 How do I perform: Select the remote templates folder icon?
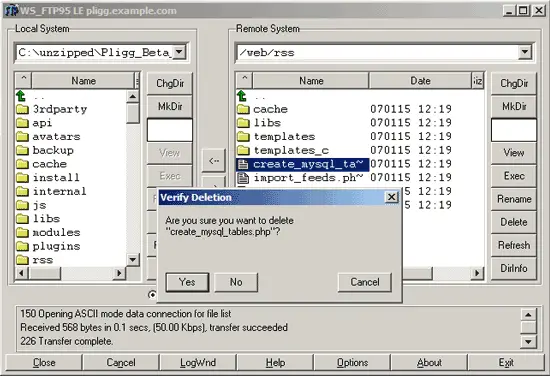(243, 137)
